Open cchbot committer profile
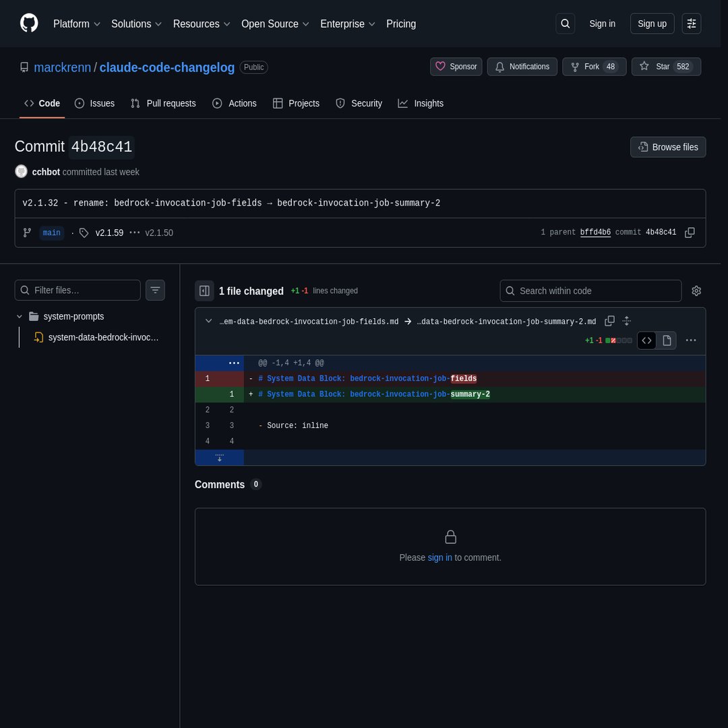This screenshot has height=728, width=728. [46, 172]
